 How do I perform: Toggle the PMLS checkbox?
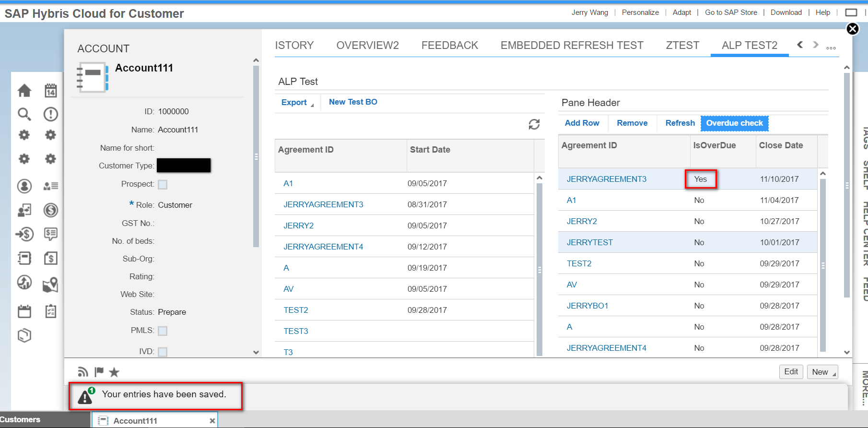163,331
